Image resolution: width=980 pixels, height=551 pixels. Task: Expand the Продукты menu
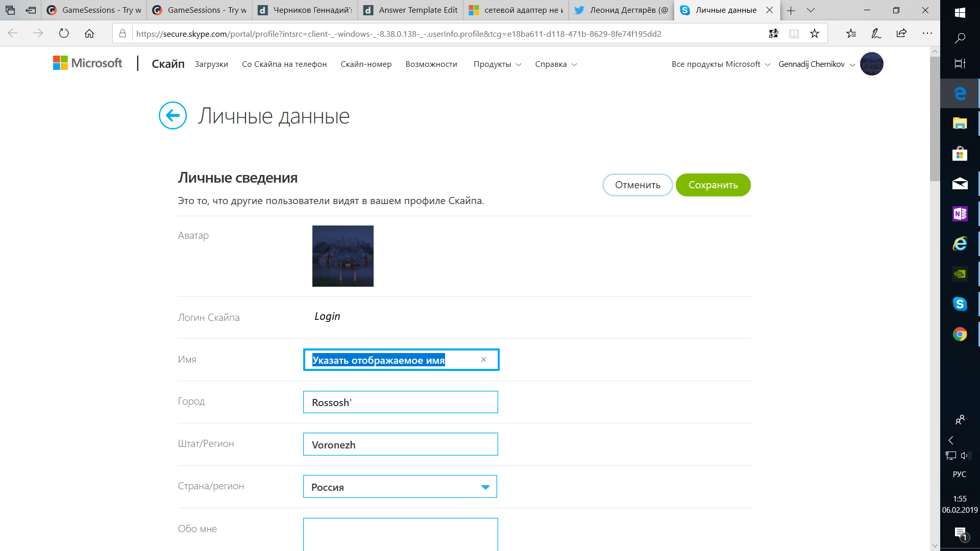[x=497, y=64]
